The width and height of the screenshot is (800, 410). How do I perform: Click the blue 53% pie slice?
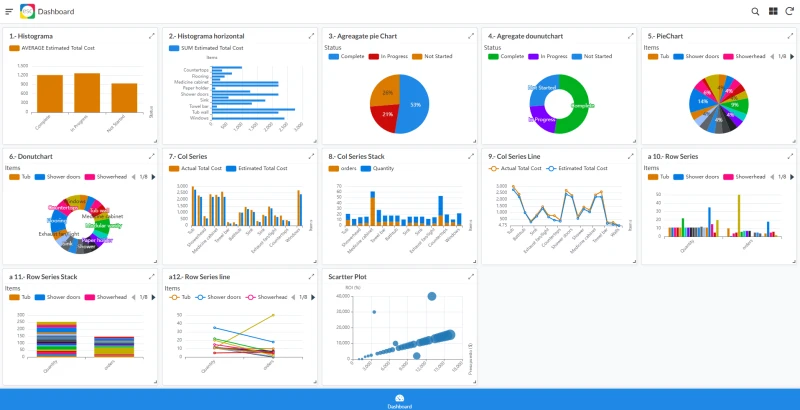[415, 105]
